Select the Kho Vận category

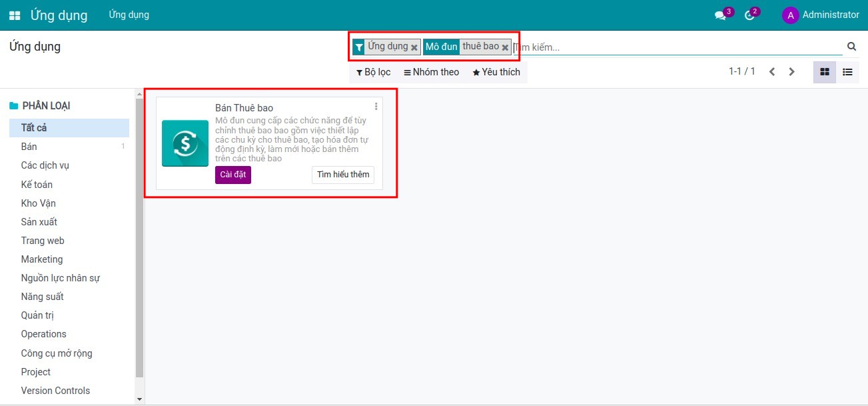pyautogui.click(x=69, y=203)
